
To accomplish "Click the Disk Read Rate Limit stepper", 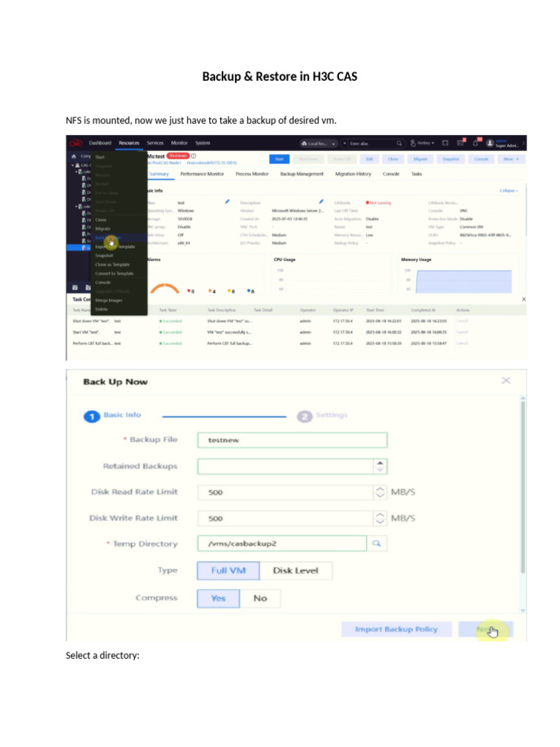I will pyautogui.click(x=379, y=492).
